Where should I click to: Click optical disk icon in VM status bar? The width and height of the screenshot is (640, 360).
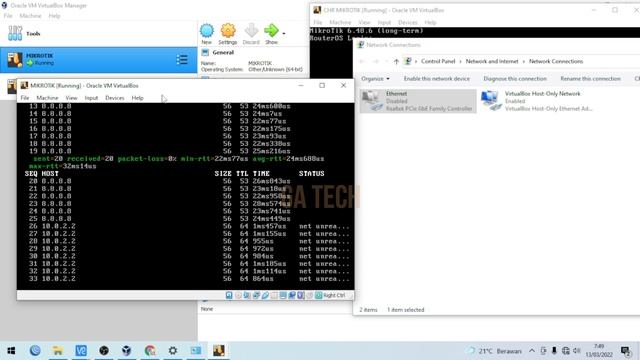click(238, 295)
